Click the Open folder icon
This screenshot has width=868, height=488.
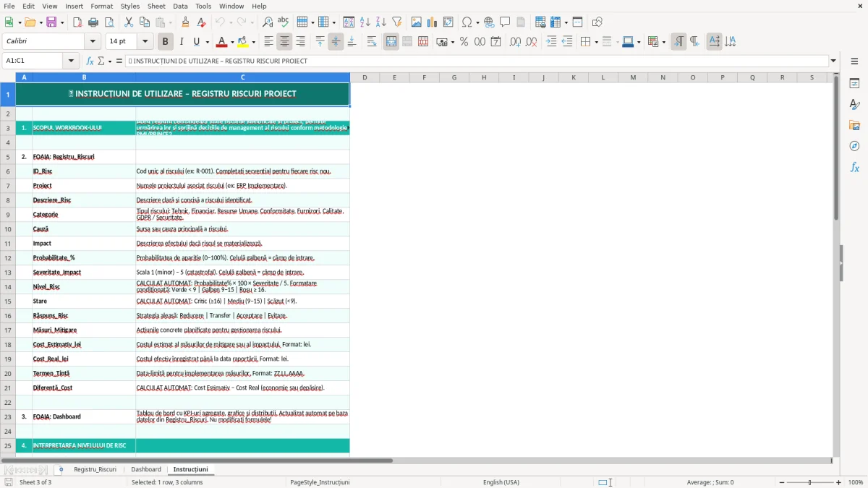(x=29, y=22)
